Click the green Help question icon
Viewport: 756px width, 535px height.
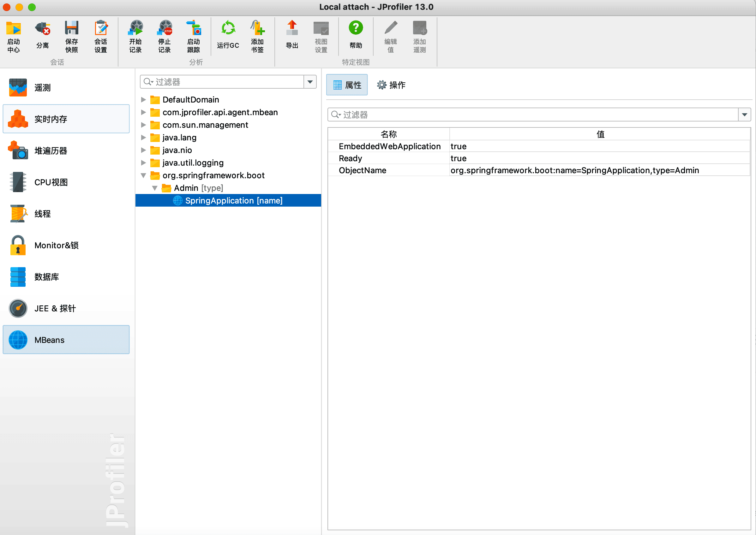click(x=356, y=28)
